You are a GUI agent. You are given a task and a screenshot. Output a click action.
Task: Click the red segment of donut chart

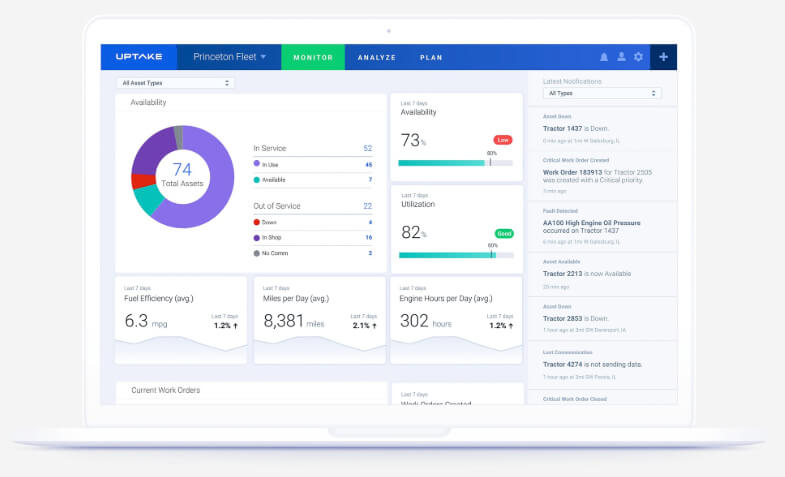[x=143, y=181]
